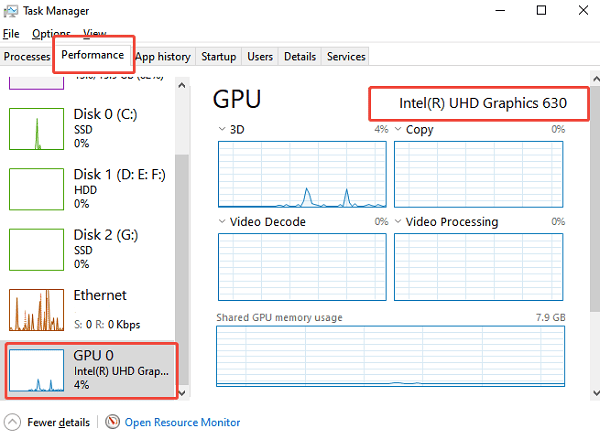This screenshot has width=600, height=439.
Task: Select the Disk 2 (G:) mini graph
Action: click(36, 250)
